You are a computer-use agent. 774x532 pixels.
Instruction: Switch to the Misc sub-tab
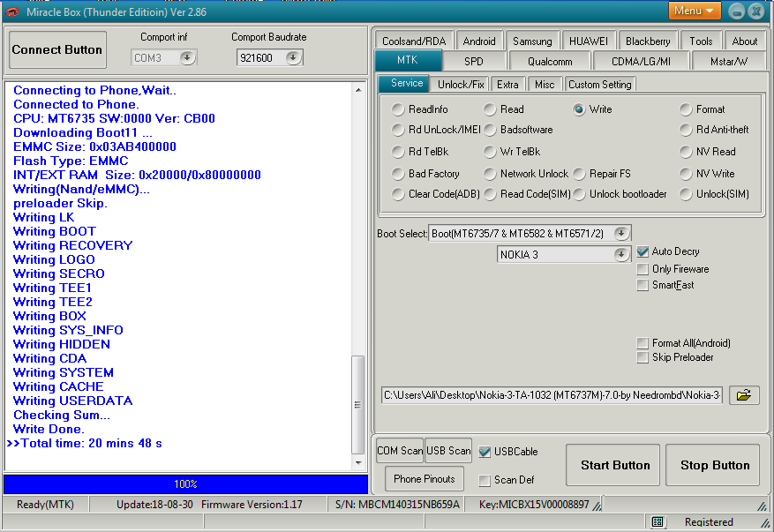click(545, 85)
